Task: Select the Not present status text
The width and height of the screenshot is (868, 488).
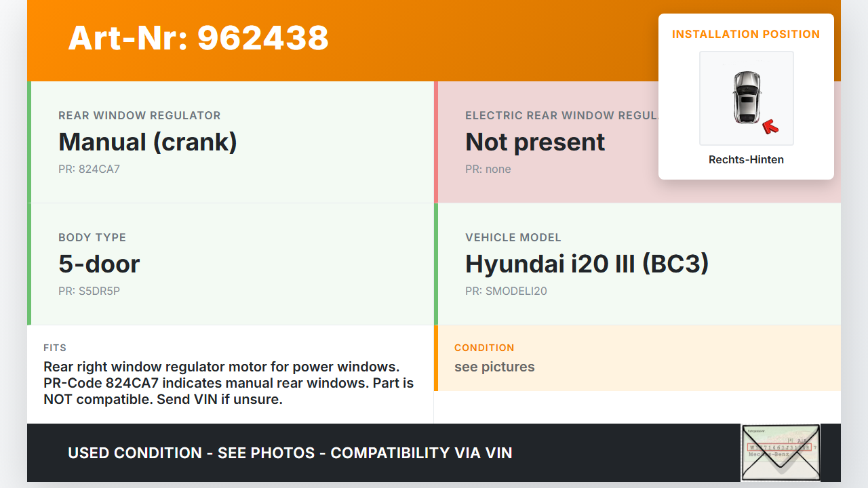Action: click(535, 142)
